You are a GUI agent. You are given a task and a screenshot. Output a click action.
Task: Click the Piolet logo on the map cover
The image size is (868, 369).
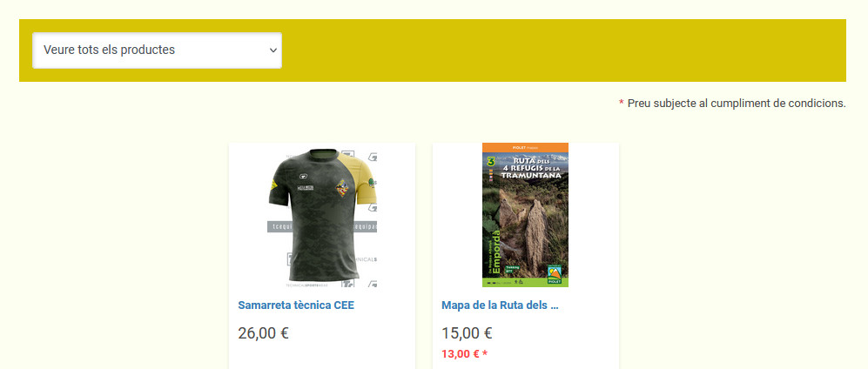pos(554,273)
